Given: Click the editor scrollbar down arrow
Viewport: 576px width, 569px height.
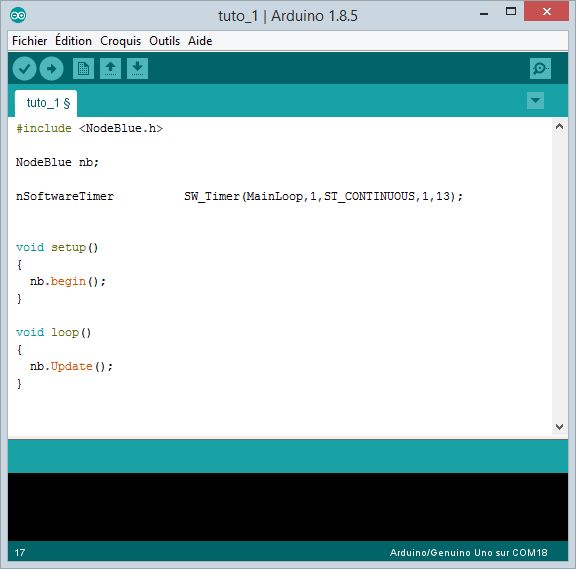Looking at the screenshot, I should [559, 427].
